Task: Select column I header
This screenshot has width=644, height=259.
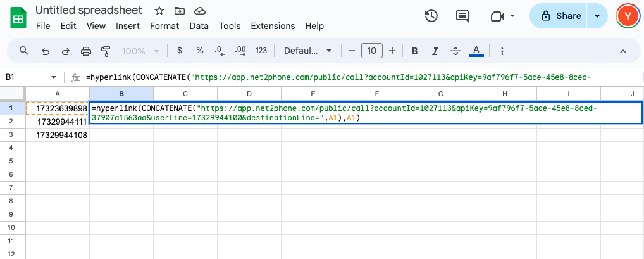Action: [569, 94]
